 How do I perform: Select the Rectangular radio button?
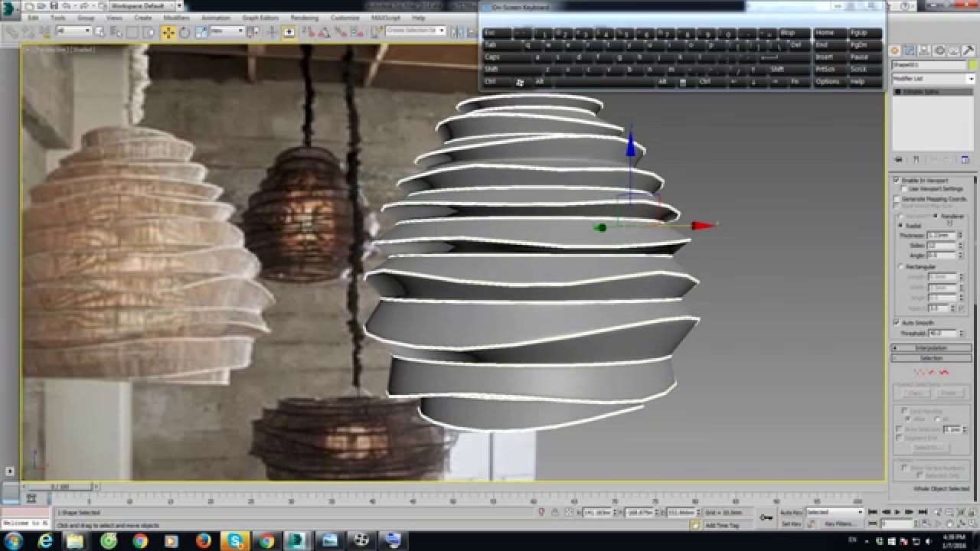tap(900, 267)
